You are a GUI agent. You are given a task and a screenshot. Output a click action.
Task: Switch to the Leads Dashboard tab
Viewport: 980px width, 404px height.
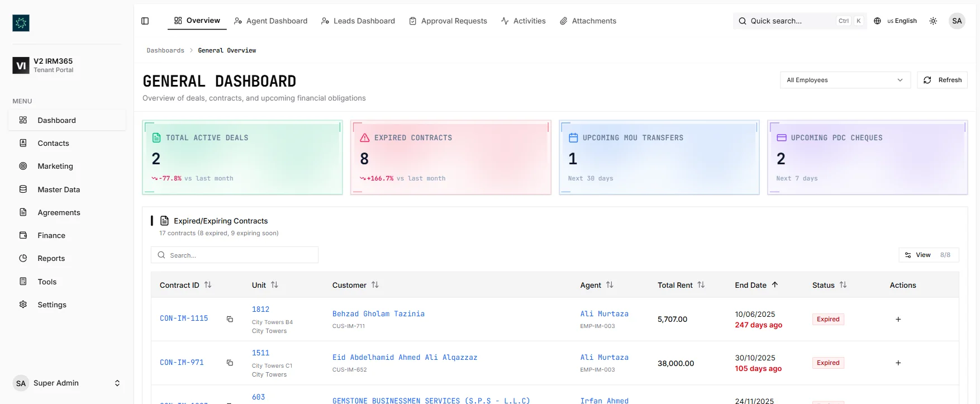pos(358,21)
